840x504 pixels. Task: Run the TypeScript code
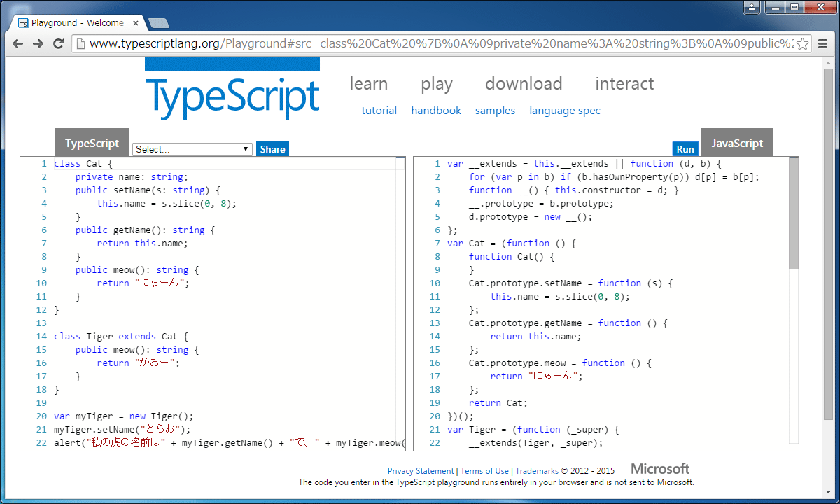coord(685,148)
